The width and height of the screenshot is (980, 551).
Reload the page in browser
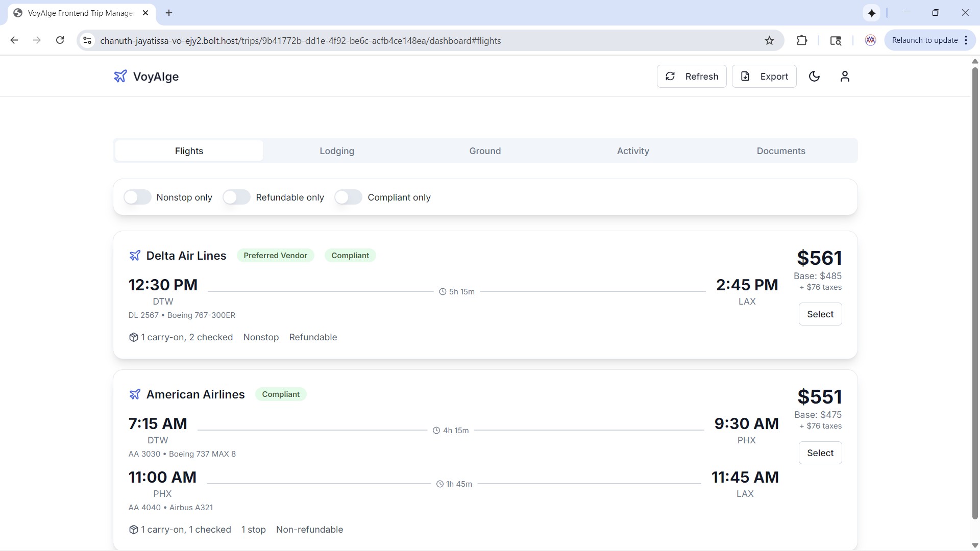point(60,40)
